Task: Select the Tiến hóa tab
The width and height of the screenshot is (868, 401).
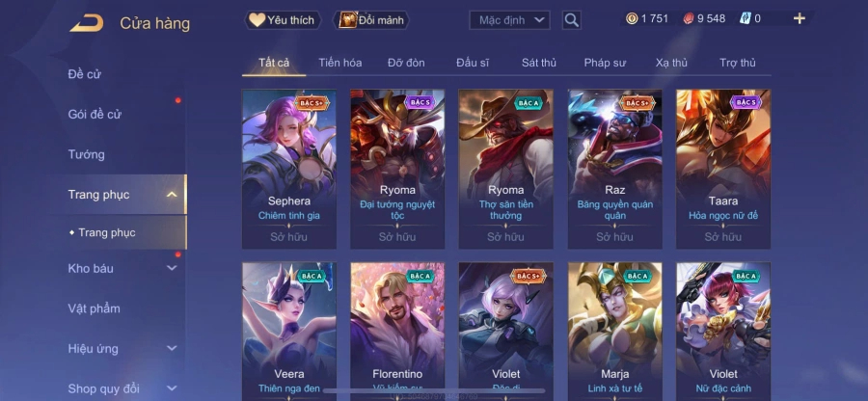Action: point(339,63)
